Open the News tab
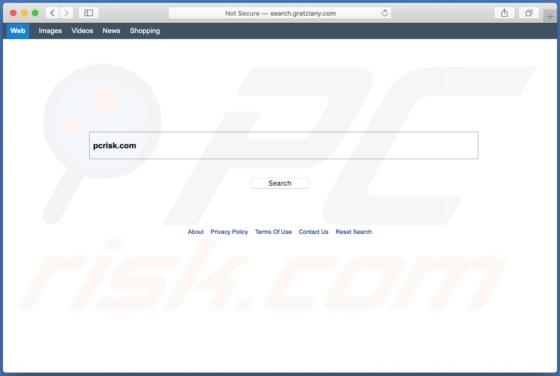Image resolution: width=560 pixels, height=376 pixels. 111,31
